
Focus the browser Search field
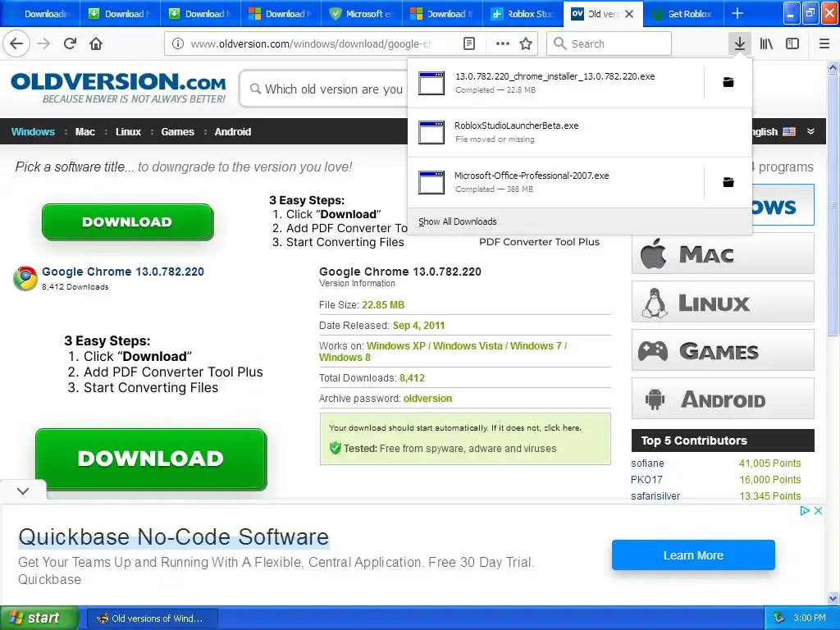click(x=609, y=43)
